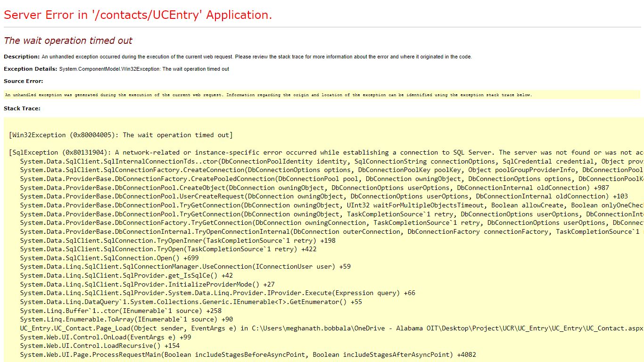Click 'System.ComponentModel.Win32Exception' exception details text
Image resolution: width=644 pixels, height=362 pixels.
click(144, 69)
